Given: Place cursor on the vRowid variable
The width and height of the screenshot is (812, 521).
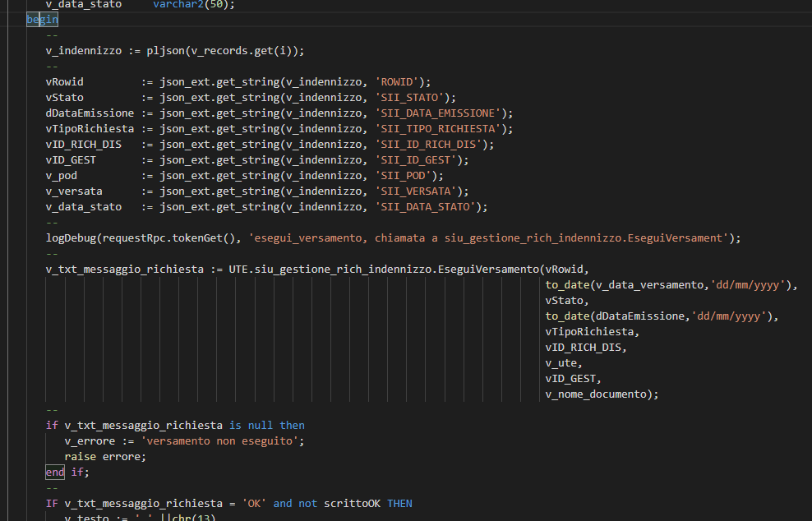Looking at the screenshot, I should click(x=63, y=81).
